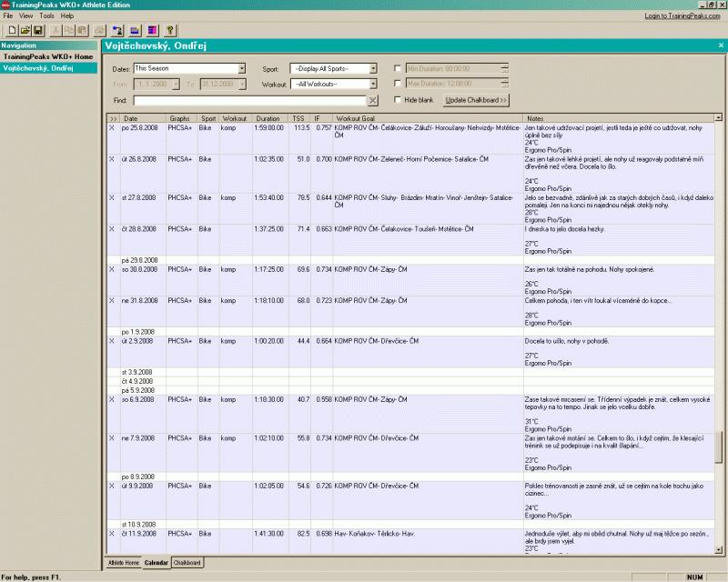Click the X marker on the so 30.8.2008 row

(x=111, y=269)
